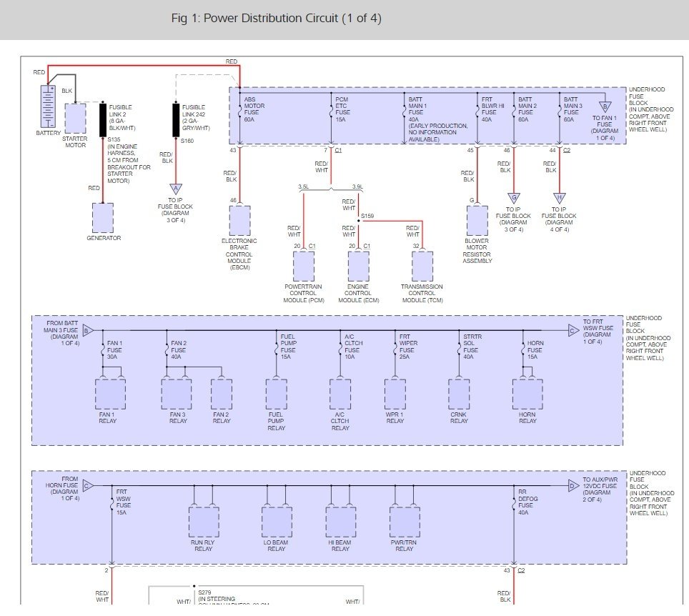Select the Starter Motor component box

(76, 118)
